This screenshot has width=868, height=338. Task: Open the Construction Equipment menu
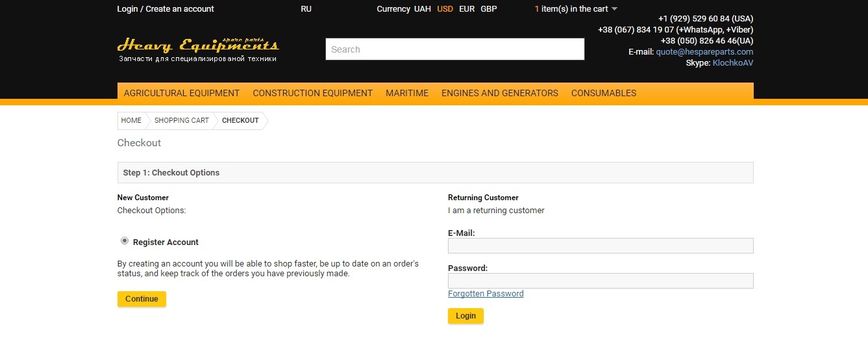[x=313, y=93]
